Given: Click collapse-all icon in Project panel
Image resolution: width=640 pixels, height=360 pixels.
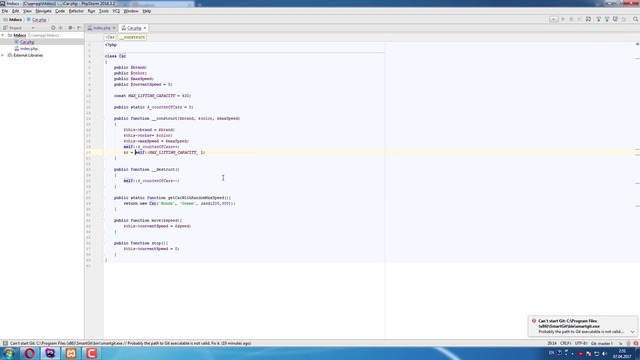Looking at the screenshot, I should click(60, 28).
